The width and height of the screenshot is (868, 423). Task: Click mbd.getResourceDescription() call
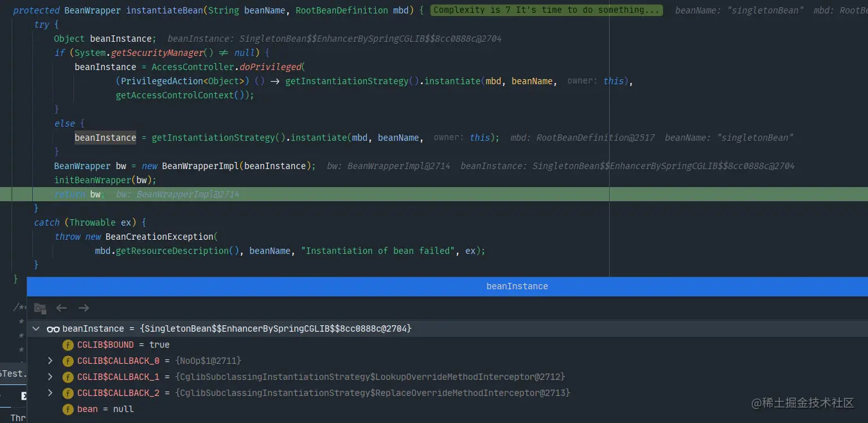click(x=167, y=251)
